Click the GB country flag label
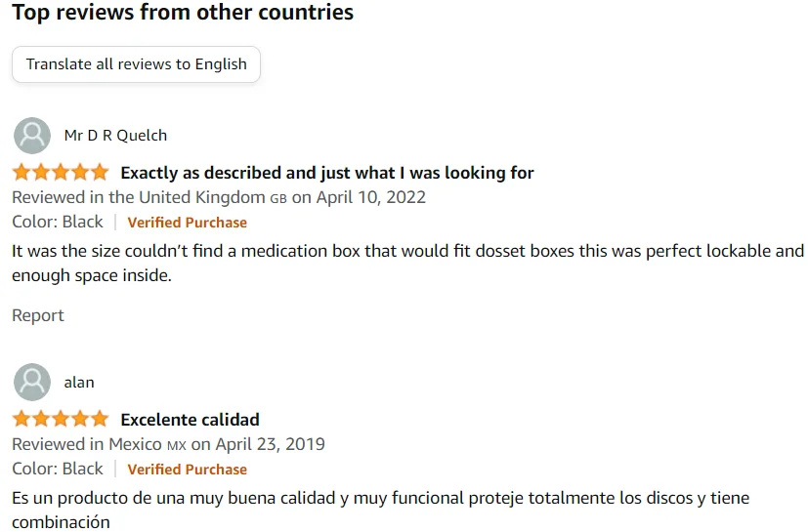 point(278,197)
